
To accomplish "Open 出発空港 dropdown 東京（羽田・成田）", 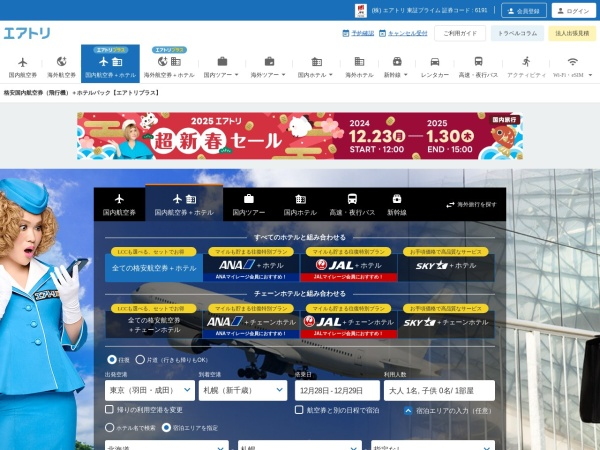I will click(150, 390).
